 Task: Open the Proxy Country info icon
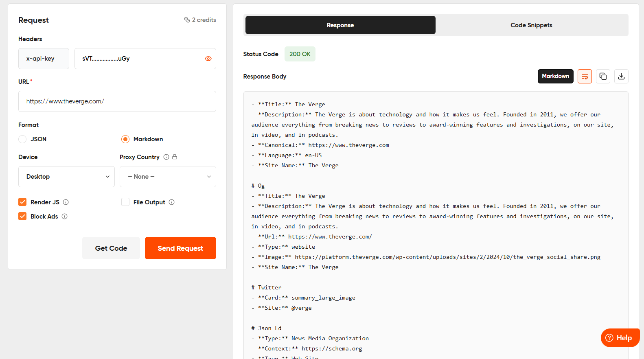coord(166,157)
